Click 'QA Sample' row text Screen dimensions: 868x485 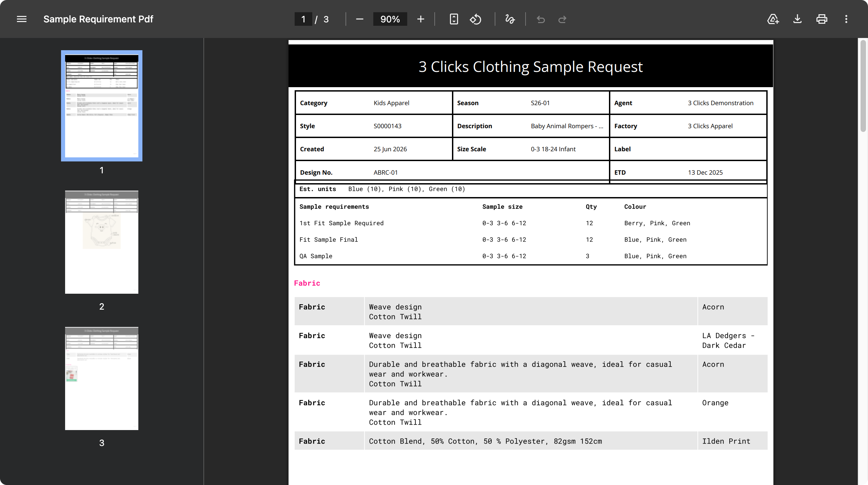(316, 256)
